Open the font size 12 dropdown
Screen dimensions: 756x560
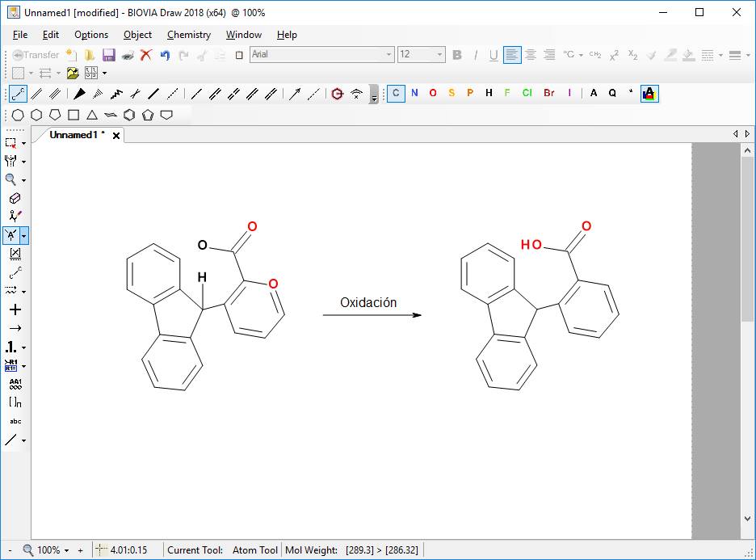pyautogui.click(x=439, y=54)
